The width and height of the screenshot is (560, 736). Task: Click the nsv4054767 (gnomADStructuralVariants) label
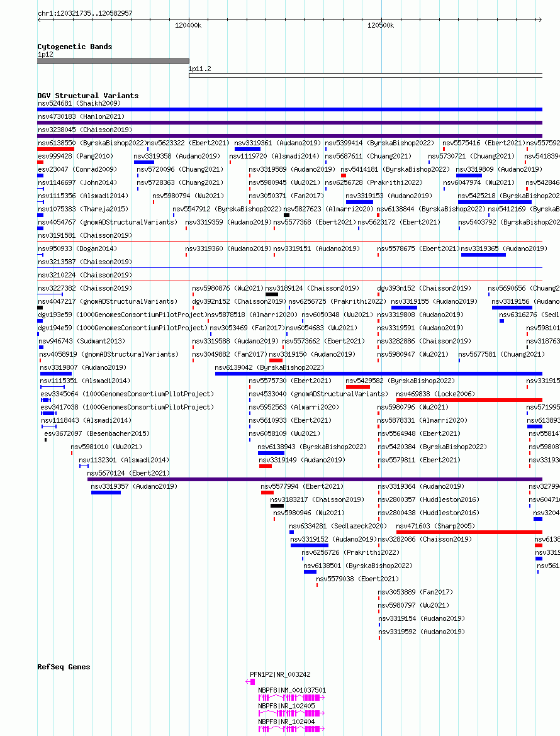tap(108, 222)
